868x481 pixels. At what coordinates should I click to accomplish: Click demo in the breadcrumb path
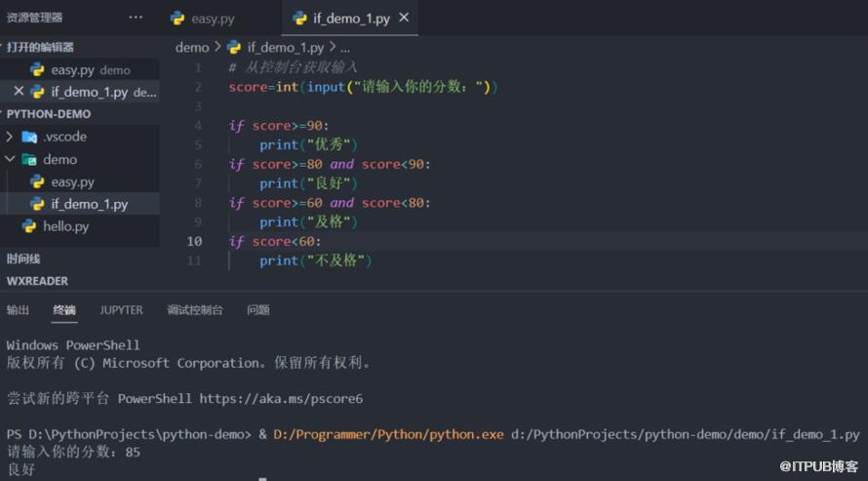(192, 48)
